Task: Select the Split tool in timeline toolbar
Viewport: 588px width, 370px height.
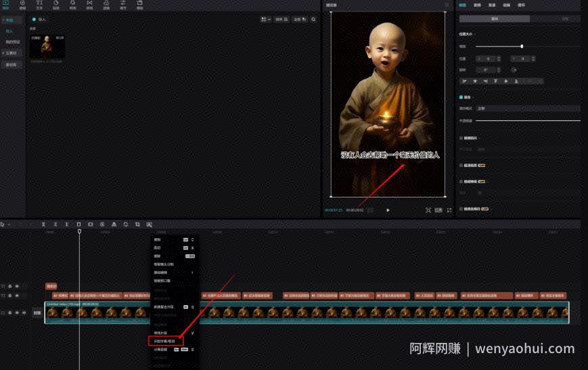Action: (x=43, y=224)
